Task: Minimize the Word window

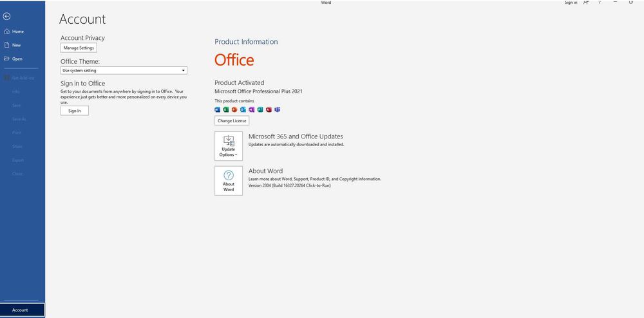Action: [x=615, y=2]
